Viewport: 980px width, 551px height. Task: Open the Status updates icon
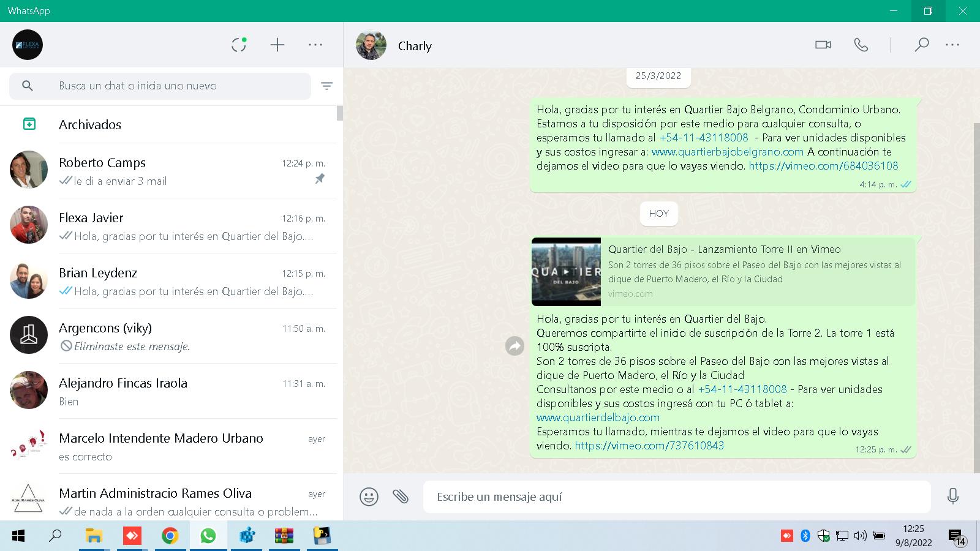pos(239,45)
